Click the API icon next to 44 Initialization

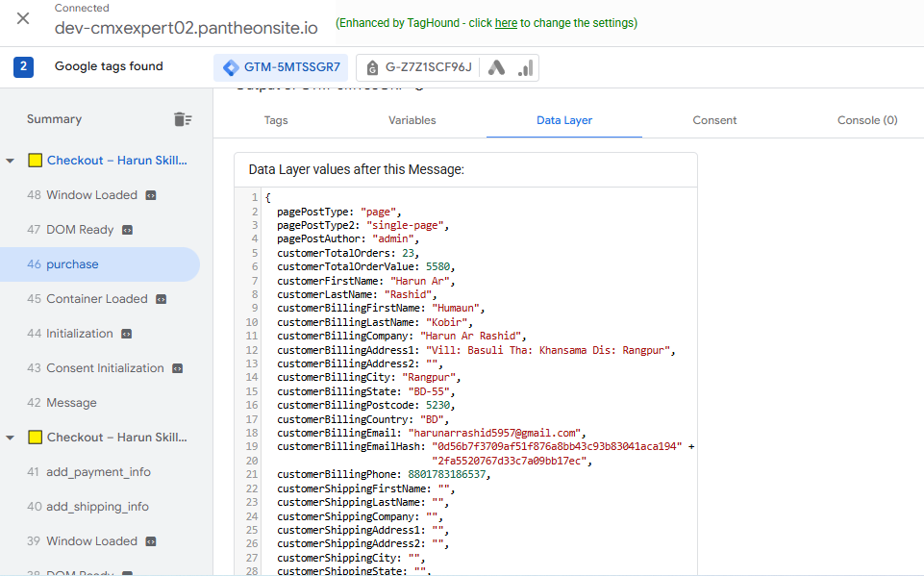(x=126, y=334)
